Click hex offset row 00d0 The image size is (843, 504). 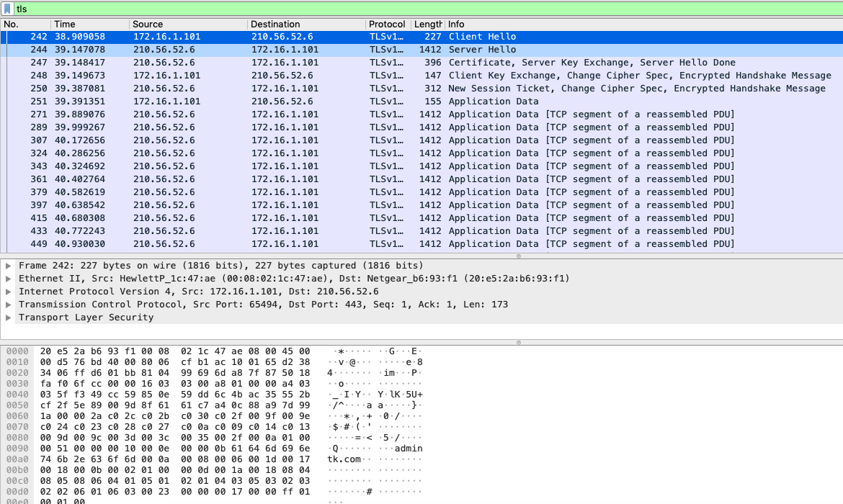coord(17,491)
